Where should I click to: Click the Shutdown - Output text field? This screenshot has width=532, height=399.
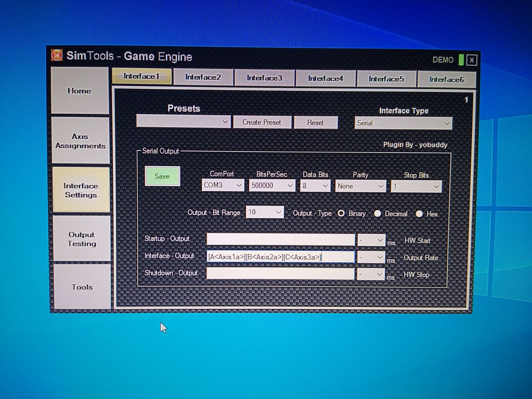coord(280,274)
